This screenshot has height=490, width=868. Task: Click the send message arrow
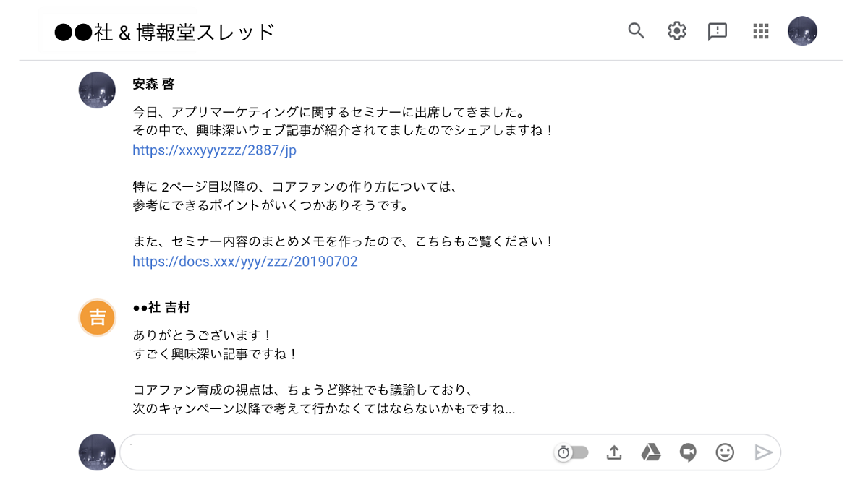coord(763,452)
